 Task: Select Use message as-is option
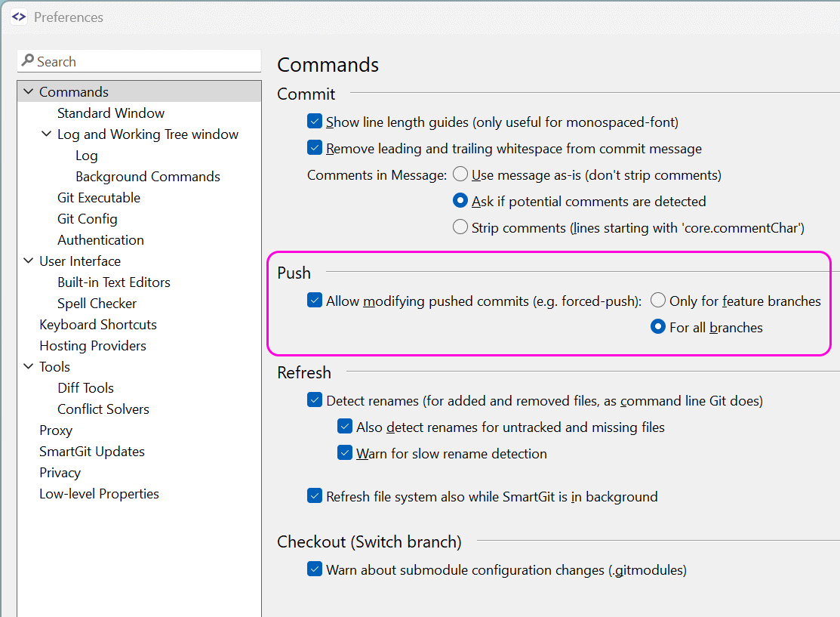tap(460, 173)
